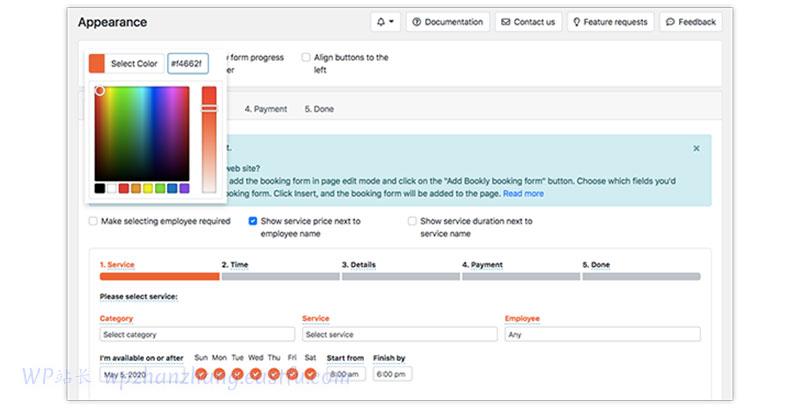Choose the red palette swatch
Screen dimensions: 800x408
[123, 188]
